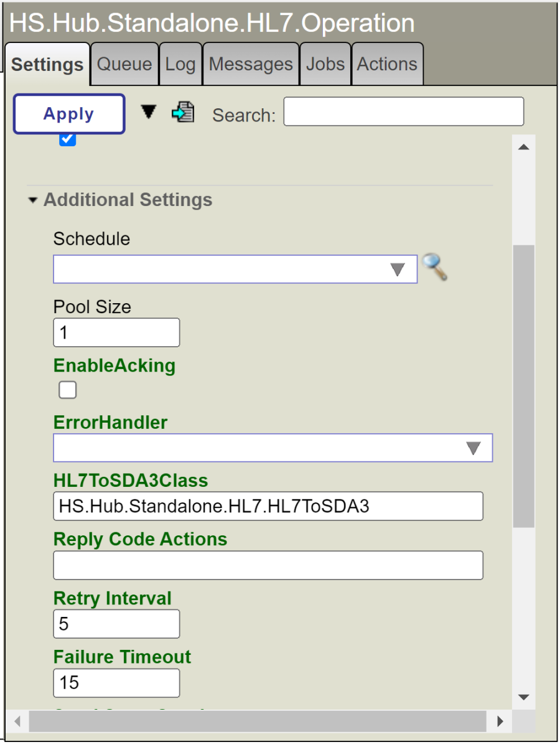Click the vertical scrollbar up arrow
Image resolution: width=560 pixels, height=747 pixels.
(523, 148)
